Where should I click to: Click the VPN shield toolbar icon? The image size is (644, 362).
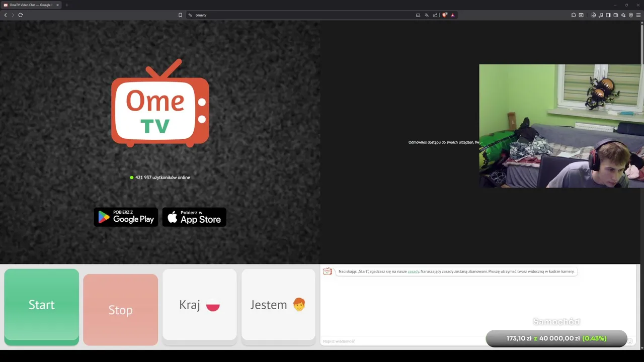tap(631, 15)
